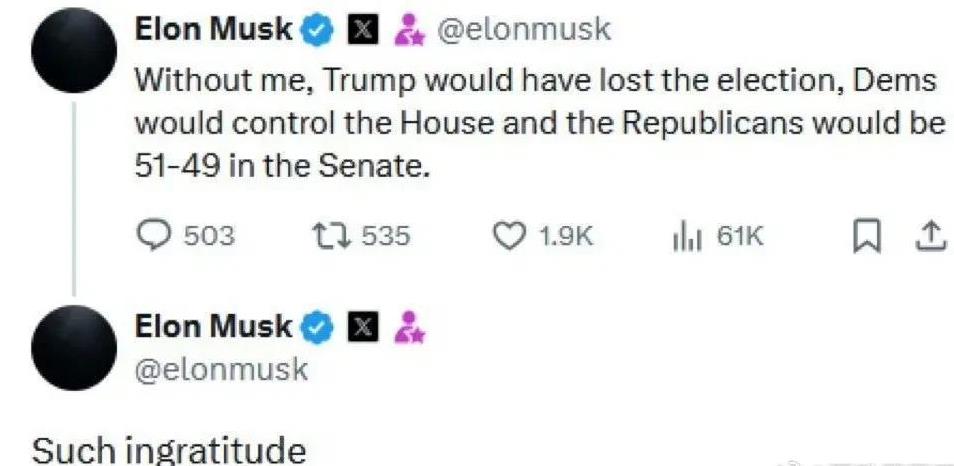Open the profile avatar of the 'Such ingratitude' tweet
This screenshot has height=466, width=954.
click(74, 347)
